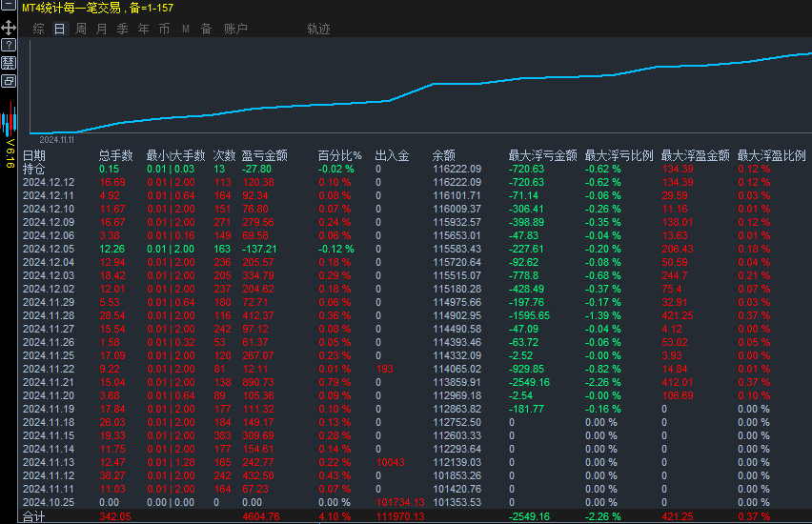This screenshot has width=812, height=524.
Task: Click the -1595.65 max floating loss cell
Action: click(529, 316)
